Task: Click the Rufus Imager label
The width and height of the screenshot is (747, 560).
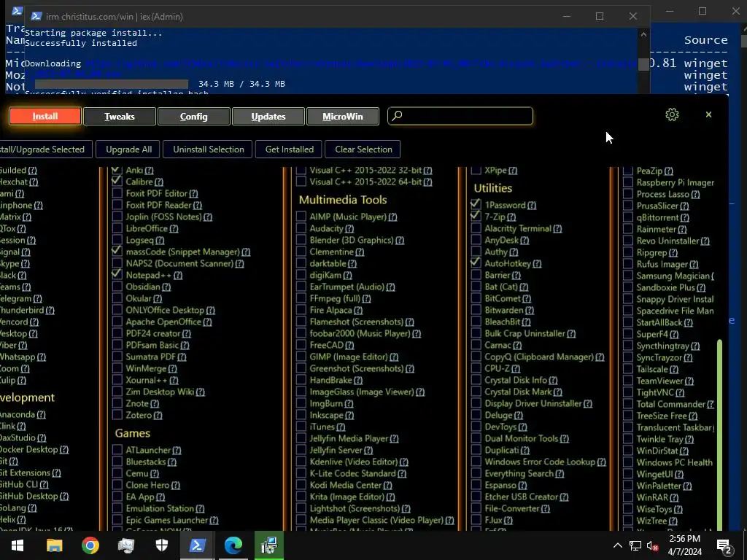Action: point(662,264)
